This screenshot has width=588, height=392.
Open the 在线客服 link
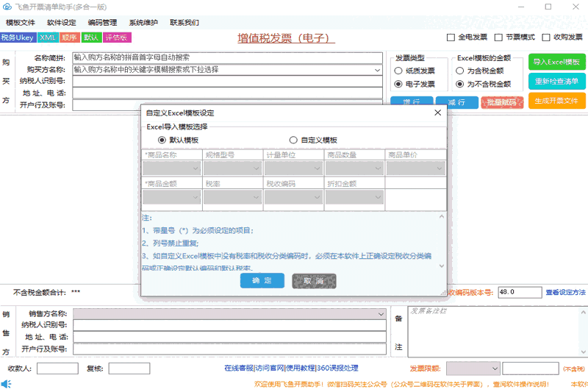point(239,368)
